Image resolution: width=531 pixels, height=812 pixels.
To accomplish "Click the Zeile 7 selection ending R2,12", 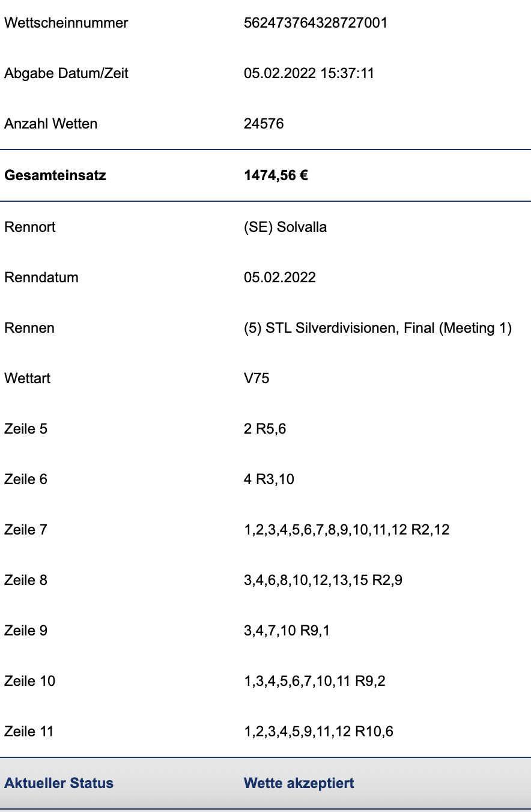I will point(347,530).
